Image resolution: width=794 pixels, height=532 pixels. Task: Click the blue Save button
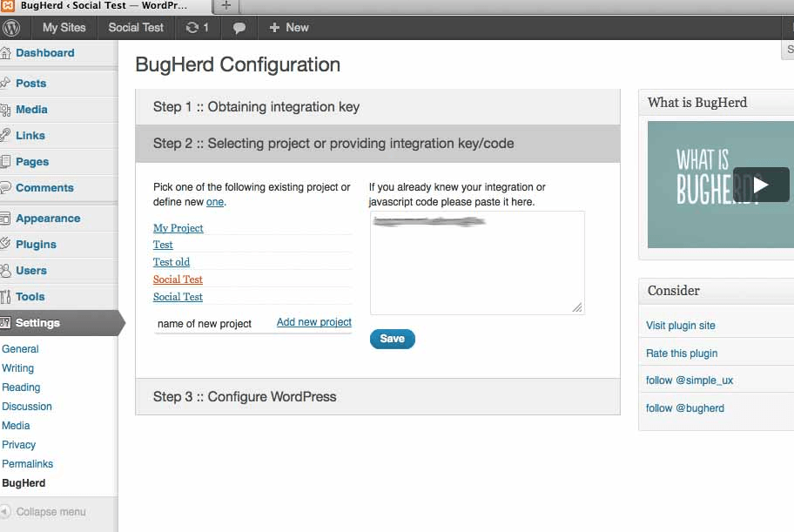(393, 339)
